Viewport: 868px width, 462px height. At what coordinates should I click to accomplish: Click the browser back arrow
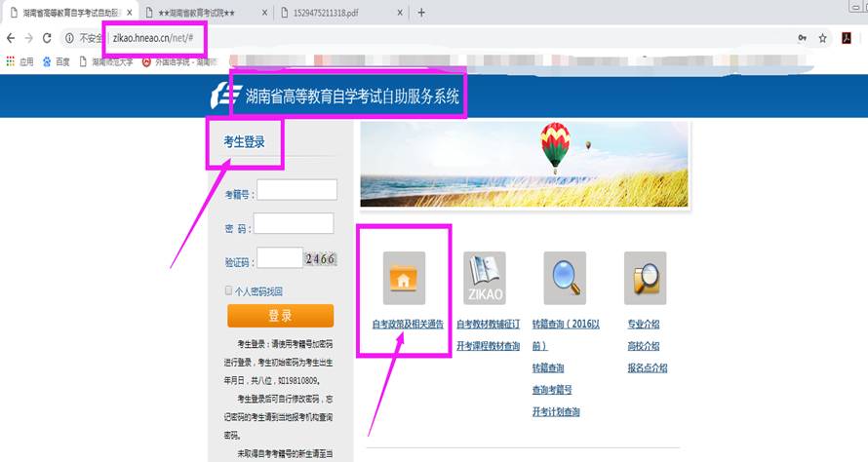coord(11,38)
